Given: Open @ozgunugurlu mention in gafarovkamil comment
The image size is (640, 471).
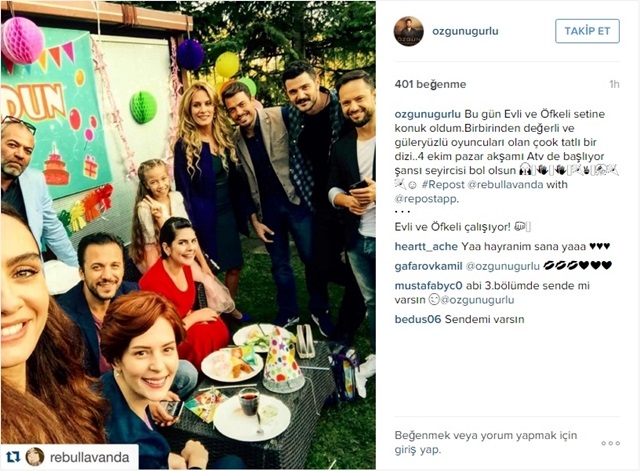Looking at the screenshot, I should (503, 266).
